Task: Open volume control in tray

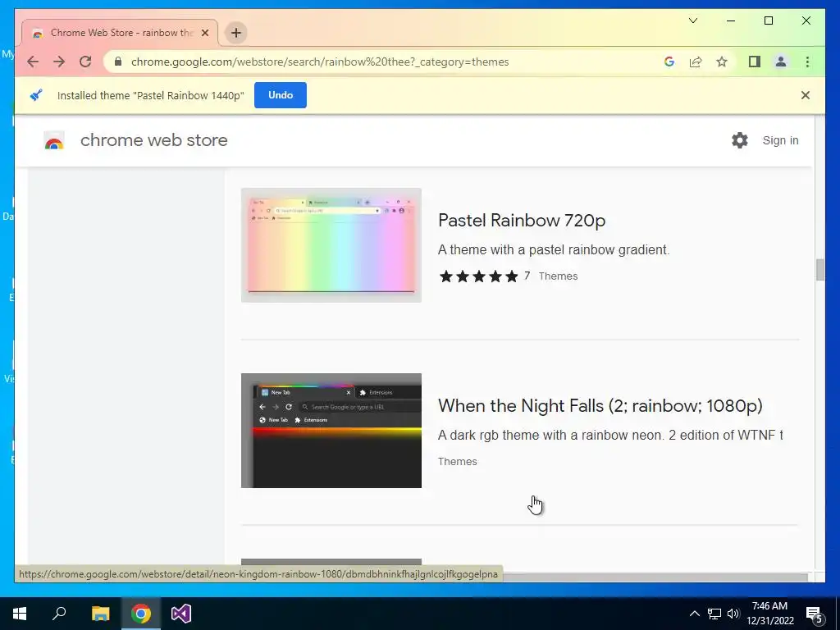Action: click(x=733, y=614)
